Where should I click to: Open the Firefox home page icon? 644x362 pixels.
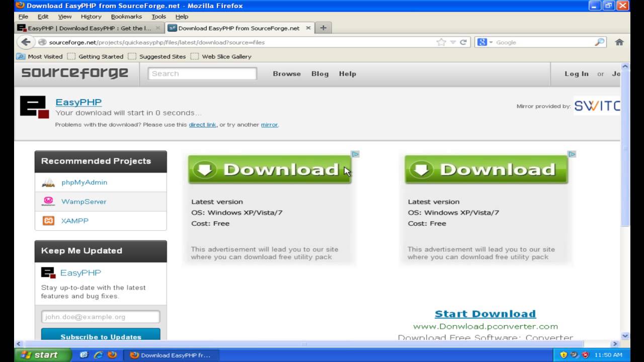tap(619, 42)
